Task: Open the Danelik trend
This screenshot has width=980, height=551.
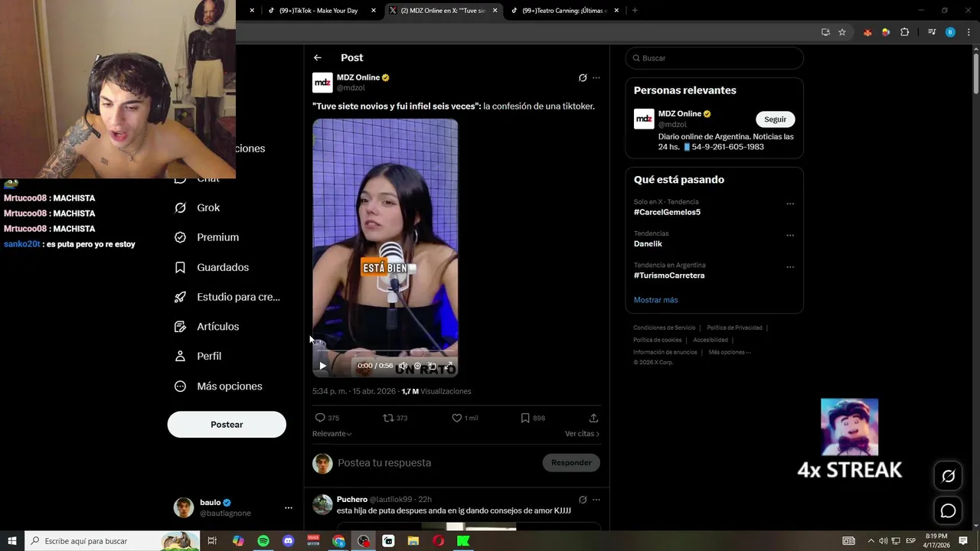Action: (x=648, y=243)
